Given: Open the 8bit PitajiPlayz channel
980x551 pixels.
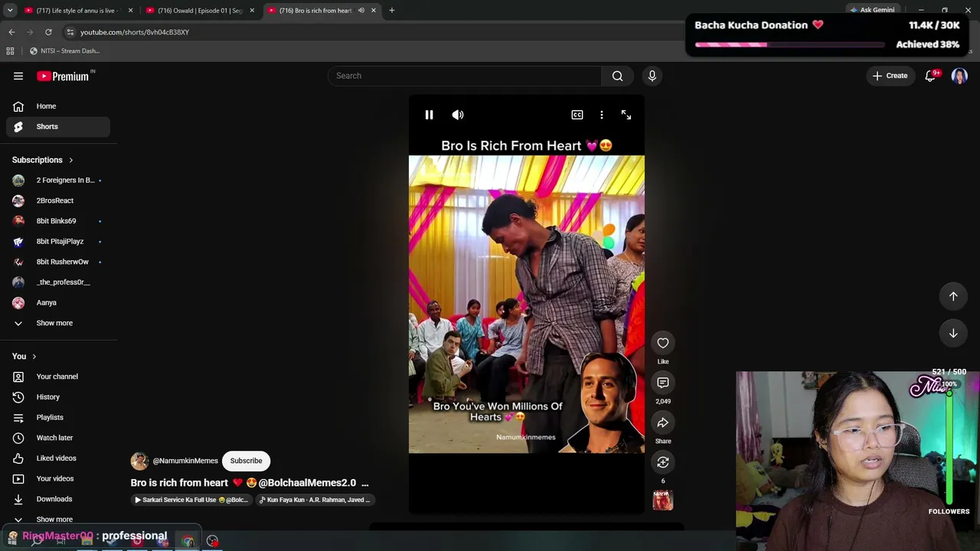Looking at the screenshot, I should (x=58, y=241).
